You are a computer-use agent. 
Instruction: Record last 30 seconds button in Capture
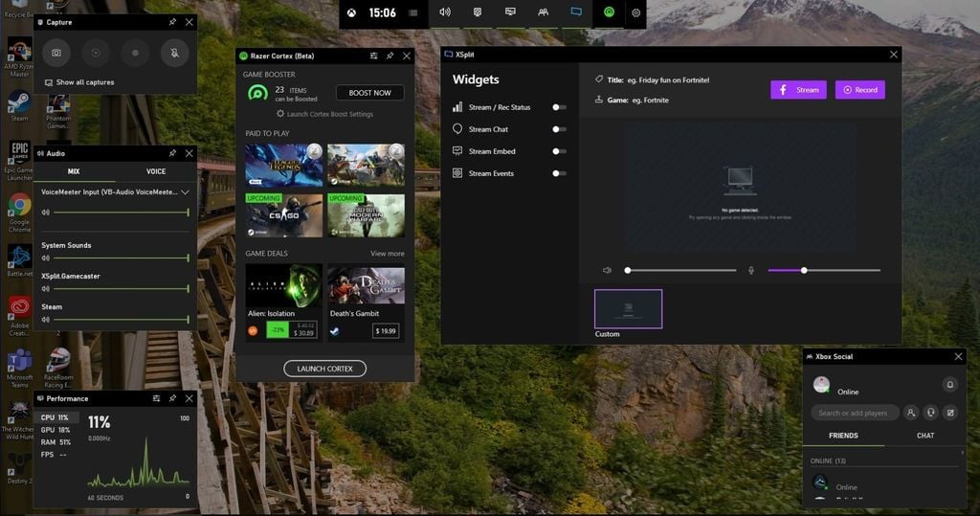click(x=96, y=54)
